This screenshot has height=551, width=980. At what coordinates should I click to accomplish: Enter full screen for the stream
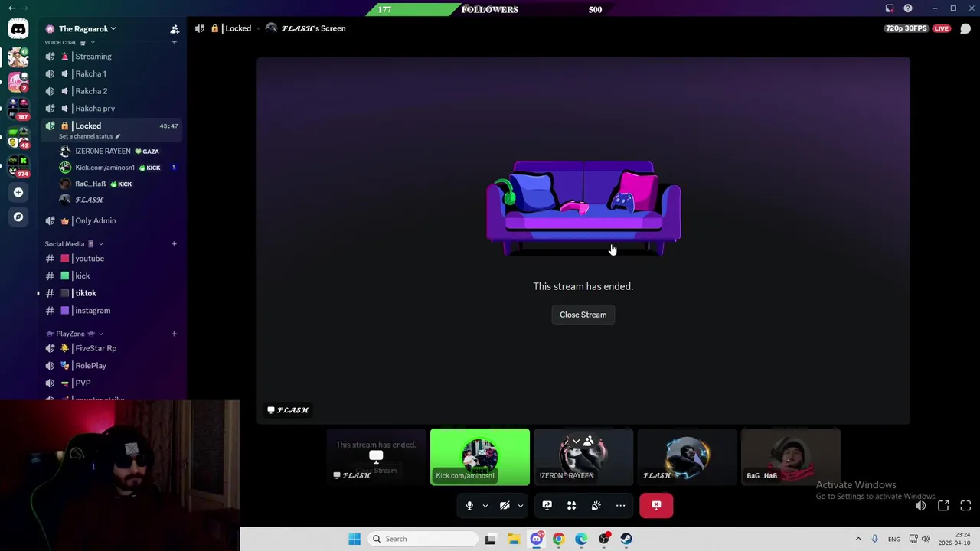pyautogui.click(x=965, y=506)
